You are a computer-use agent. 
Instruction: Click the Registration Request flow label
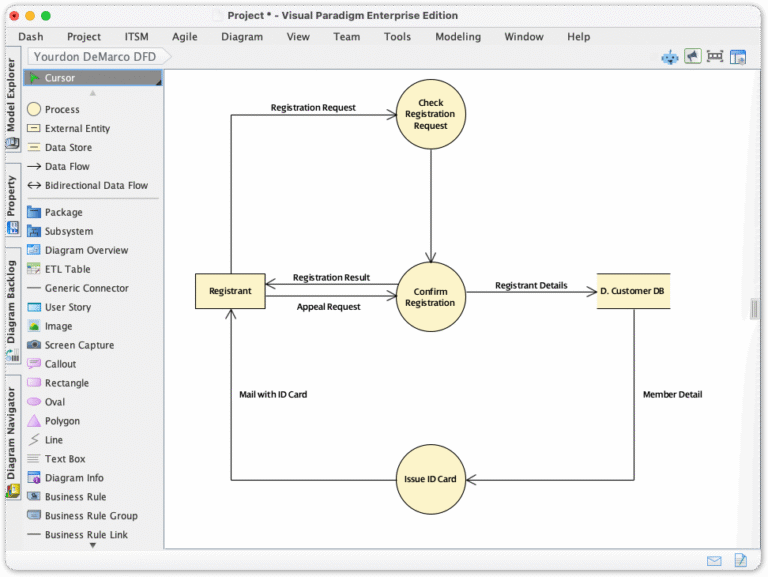click(313, 107)
